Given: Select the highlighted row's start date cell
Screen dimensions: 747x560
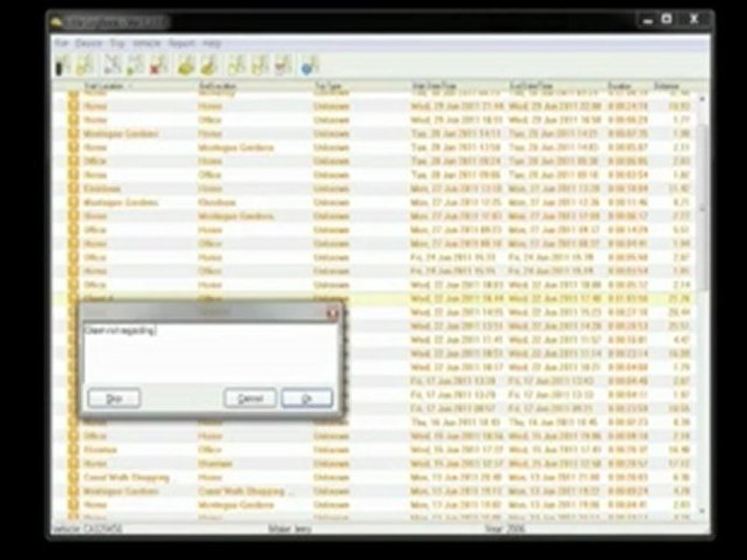Looking at the screenshot, I should (x=457, y=299).
